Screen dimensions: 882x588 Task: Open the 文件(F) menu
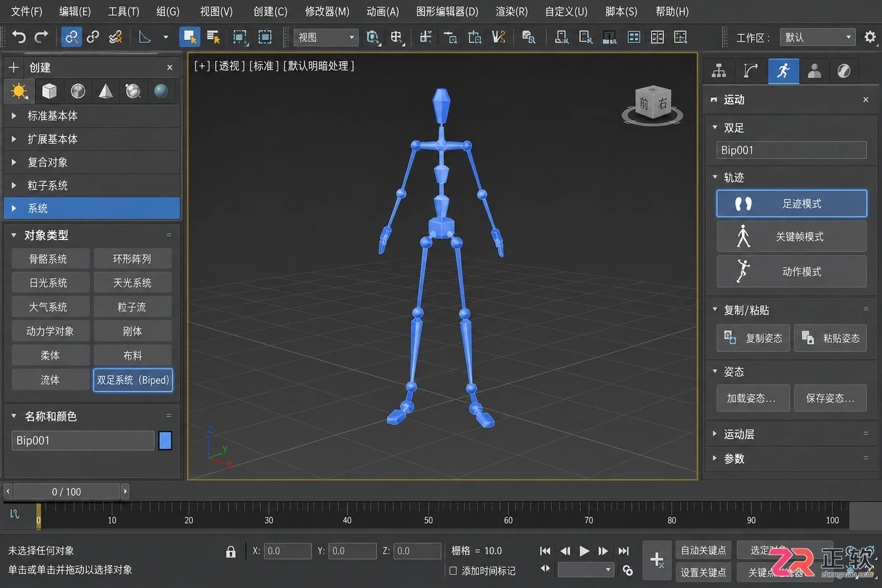coord(27,12)
